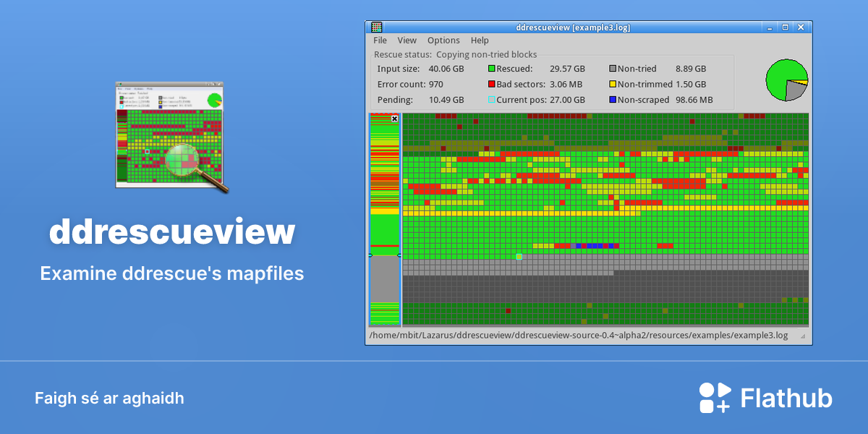Click the ddrescueview window title bar icon
The width and height of the screenshot is (868, 434).
[376, 27]
